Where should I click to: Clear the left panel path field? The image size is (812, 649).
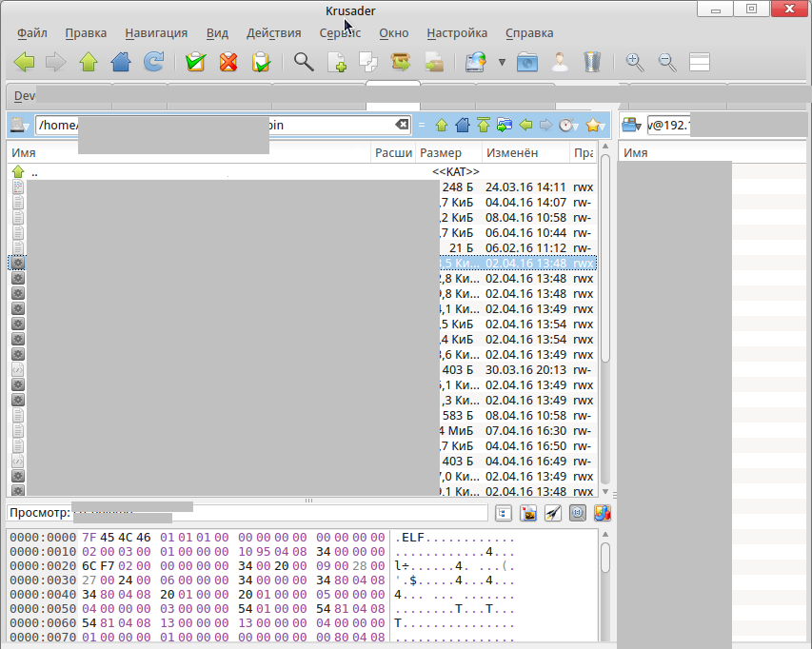(402, 125)
